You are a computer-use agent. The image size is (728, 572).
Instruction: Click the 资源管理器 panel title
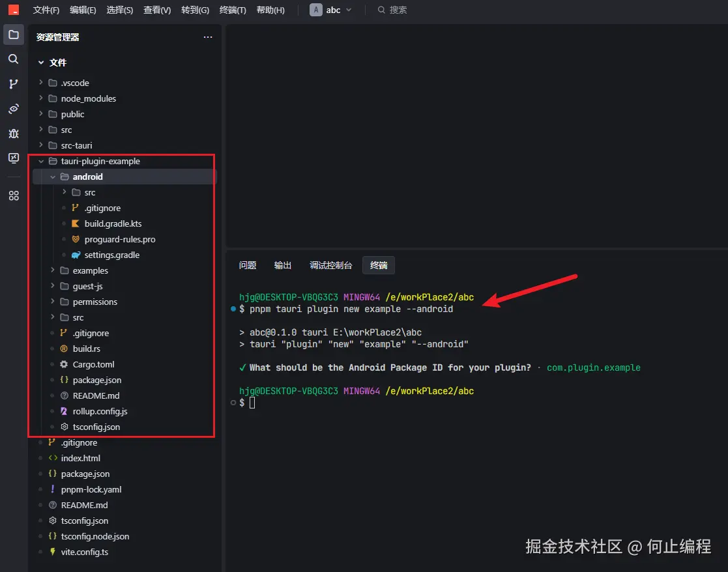tap(57, 37)
